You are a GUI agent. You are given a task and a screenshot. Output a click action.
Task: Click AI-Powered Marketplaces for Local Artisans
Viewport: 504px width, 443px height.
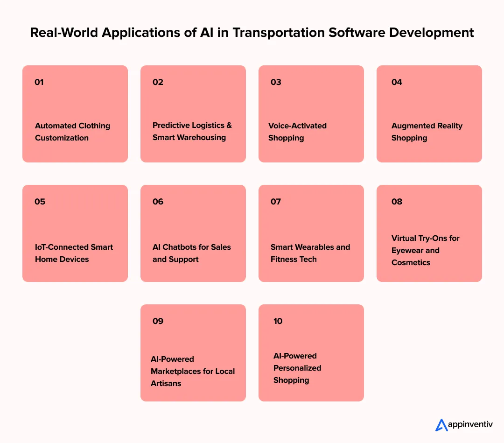click(193, 353)
